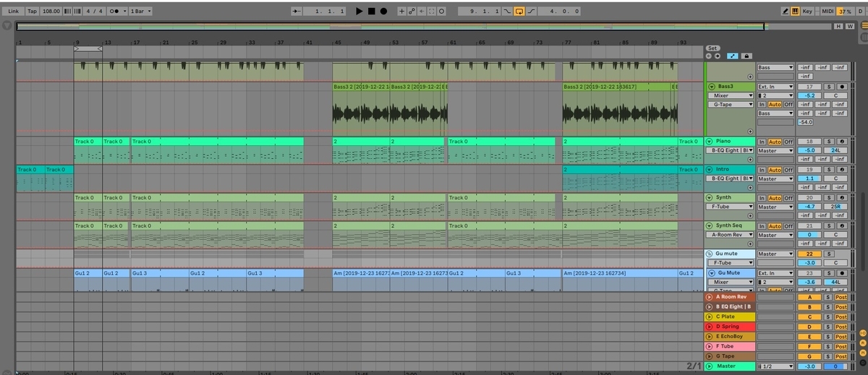This screenshot has height=375, width=868.
Task: Toggle the MIDI map mode button
Action: coord(827,12)
